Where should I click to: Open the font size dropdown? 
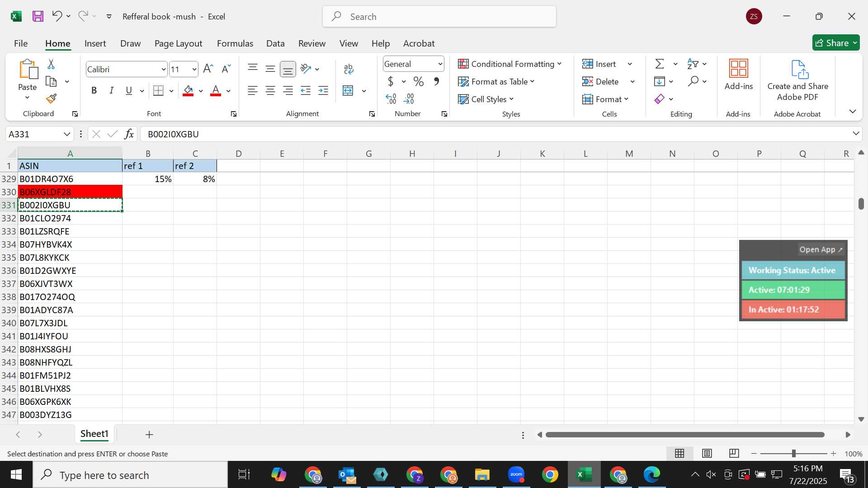click(x=194, y=69)
